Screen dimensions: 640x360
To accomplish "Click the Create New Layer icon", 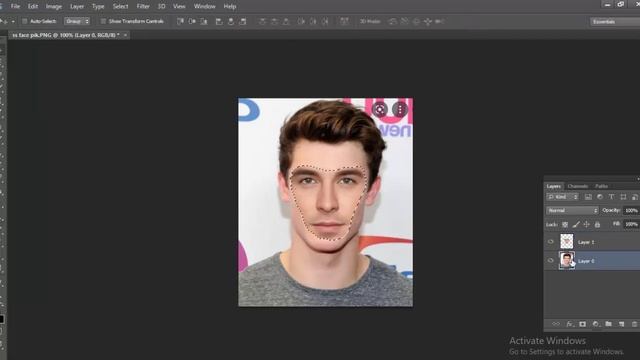I will (622, 324).
